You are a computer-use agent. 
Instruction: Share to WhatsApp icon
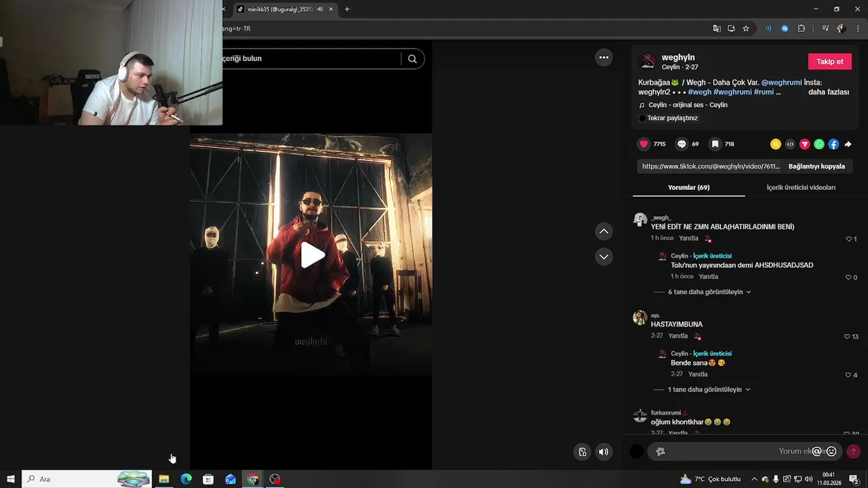(819, 144)
